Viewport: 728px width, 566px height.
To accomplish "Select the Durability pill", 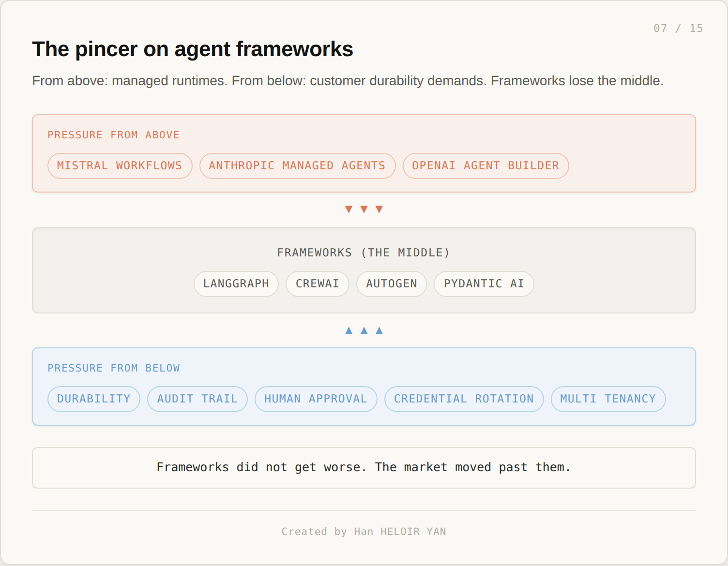I will (x=94, y=399).
